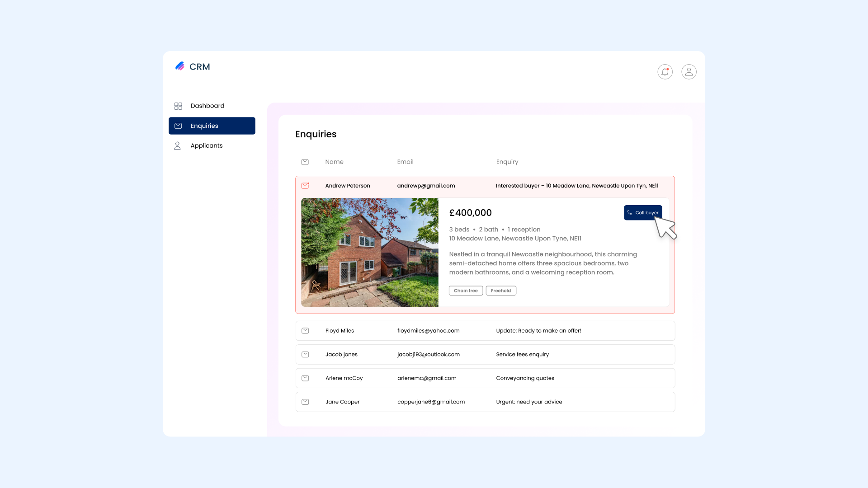Click the Freehold tag
This screenshot has height=488, width=868.
(501, 291)
